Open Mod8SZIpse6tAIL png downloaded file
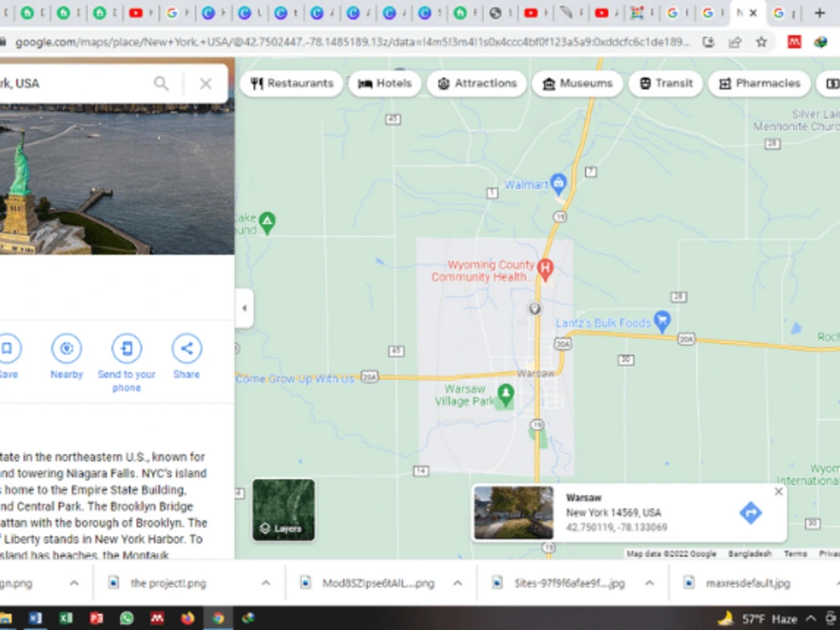This screenshot has height=630, width=840. (378, 583)
